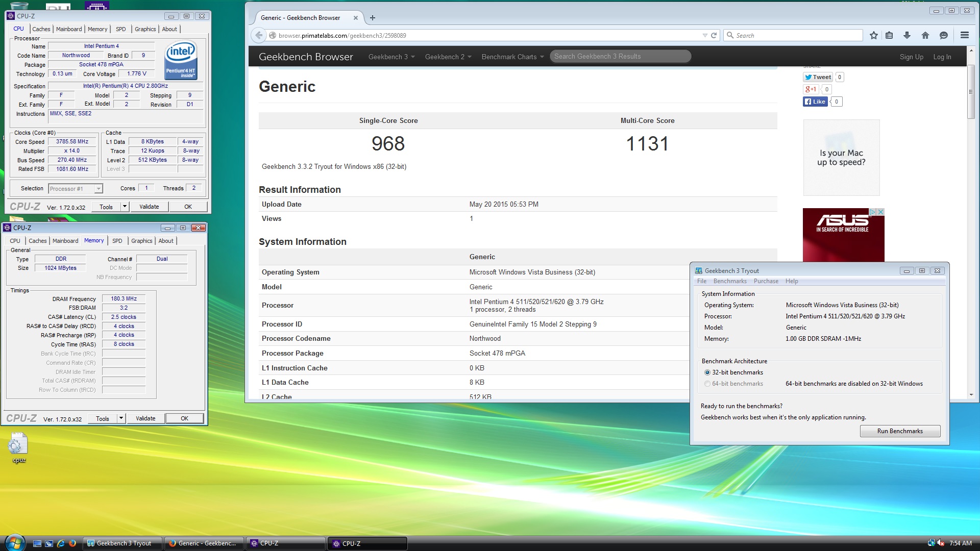Click the Sign Up link

(911, 57)
